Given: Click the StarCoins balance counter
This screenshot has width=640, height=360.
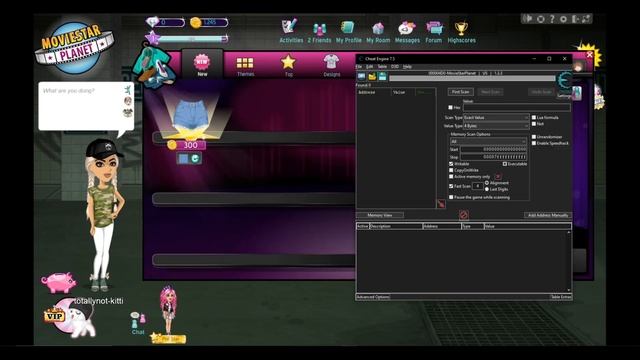Looking at the screenshot, I should pos(209,22).
